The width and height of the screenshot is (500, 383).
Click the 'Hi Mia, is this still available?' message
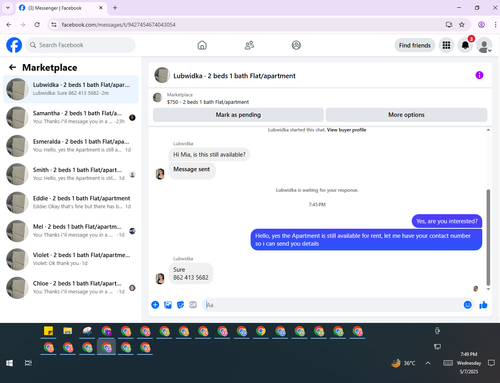pyautogui.click(x=209, y=154)
